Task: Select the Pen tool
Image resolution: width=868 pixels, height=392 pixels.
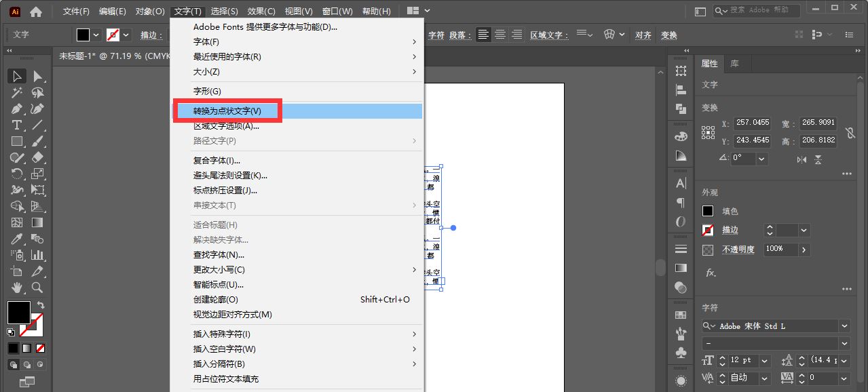Action: coord(17,110)
